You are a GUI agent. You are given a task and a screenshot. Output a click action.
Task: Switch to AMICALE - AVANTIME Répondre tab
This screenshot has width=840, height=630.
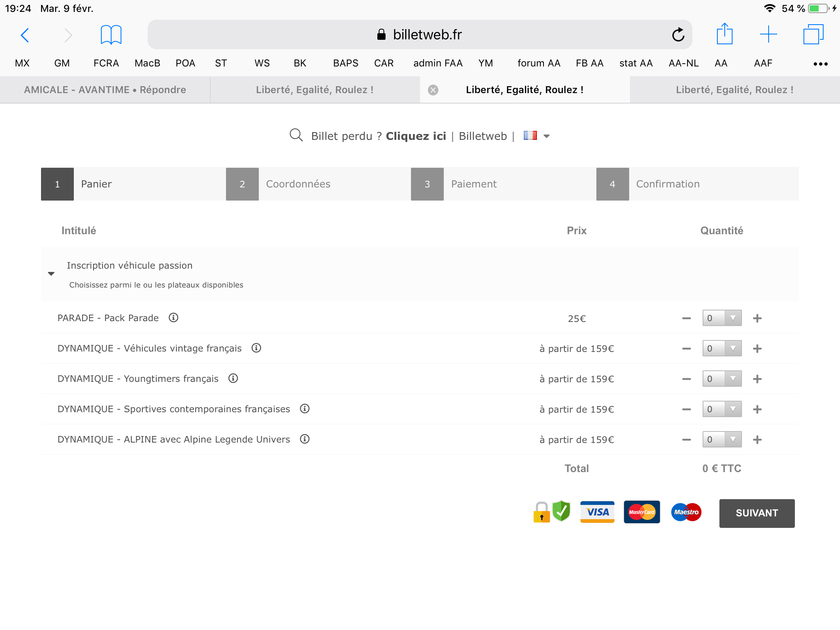click(105, 90)
